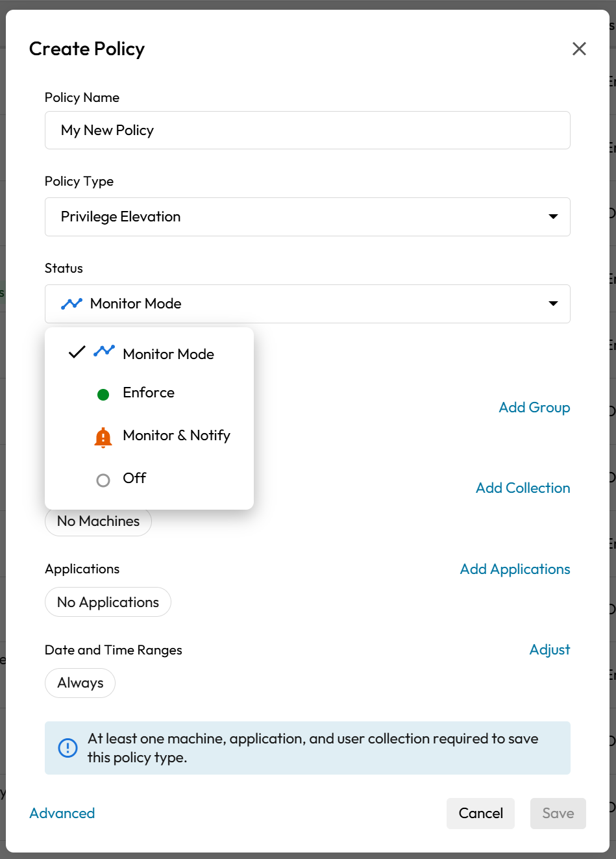Screen dimensions: 616x859
Task: Click the Add Applications link
Action: (x=515, y=569)
